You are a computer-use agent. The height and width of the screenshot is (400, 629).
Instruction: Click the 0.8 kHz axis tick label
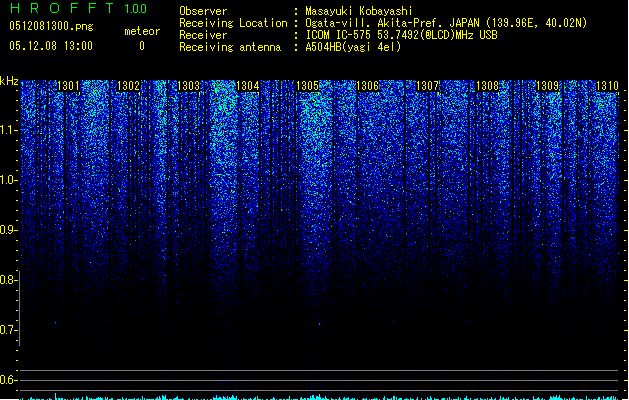click(x=8, y=280)
